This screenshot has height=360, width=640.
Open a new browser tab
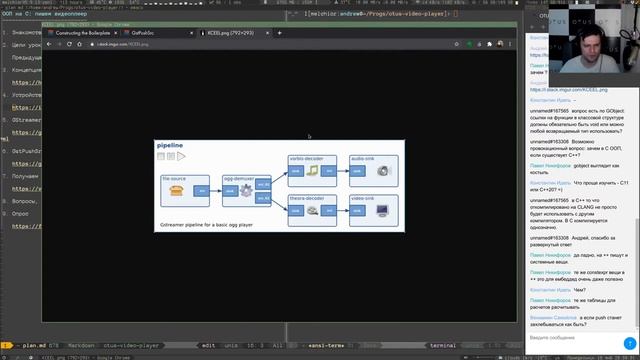point(280,33)
